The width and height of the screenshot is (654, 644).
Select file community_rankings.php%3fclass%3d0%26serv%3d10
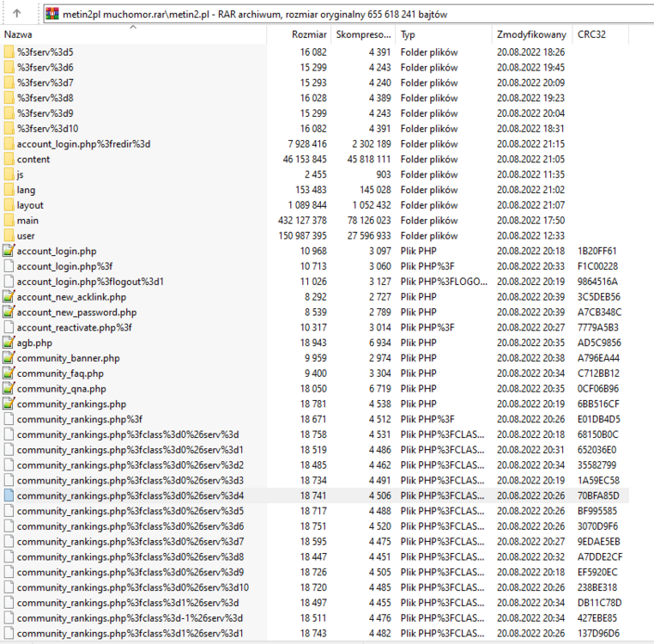point(133,587)
